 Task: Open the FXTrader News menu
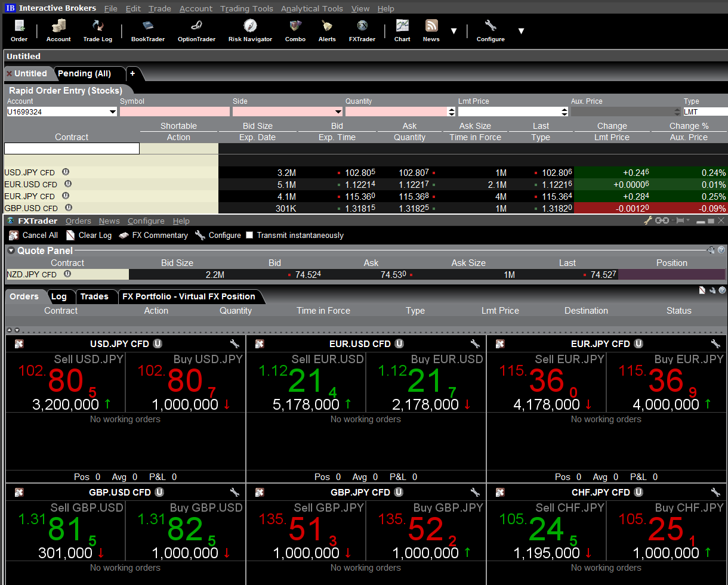tap(109, 221)
